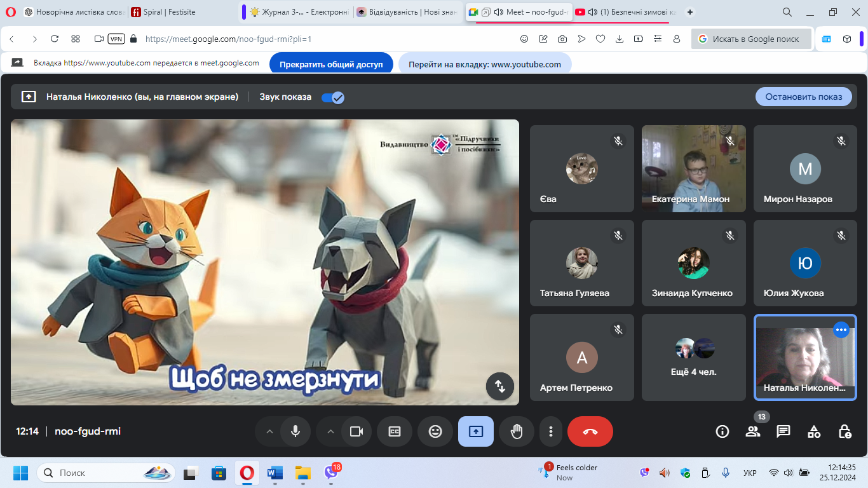Image resolution: width=868 pixels, height=488 pixels.
Task: Select Мирон Назаров participant tile
Action: tap(806, 168)
